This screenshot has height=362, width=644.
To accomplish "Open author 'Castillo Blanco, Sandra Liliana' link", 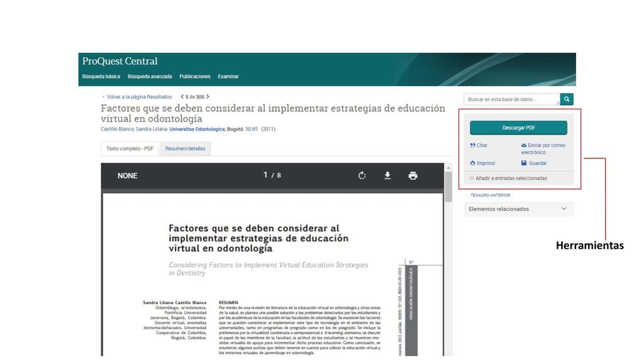I will tap(134, 129).
